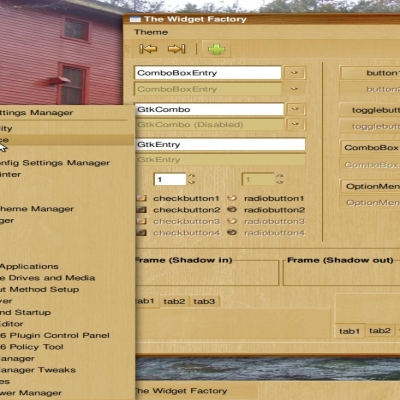Click the Widget Factory title bar window icon

[135, 19]
